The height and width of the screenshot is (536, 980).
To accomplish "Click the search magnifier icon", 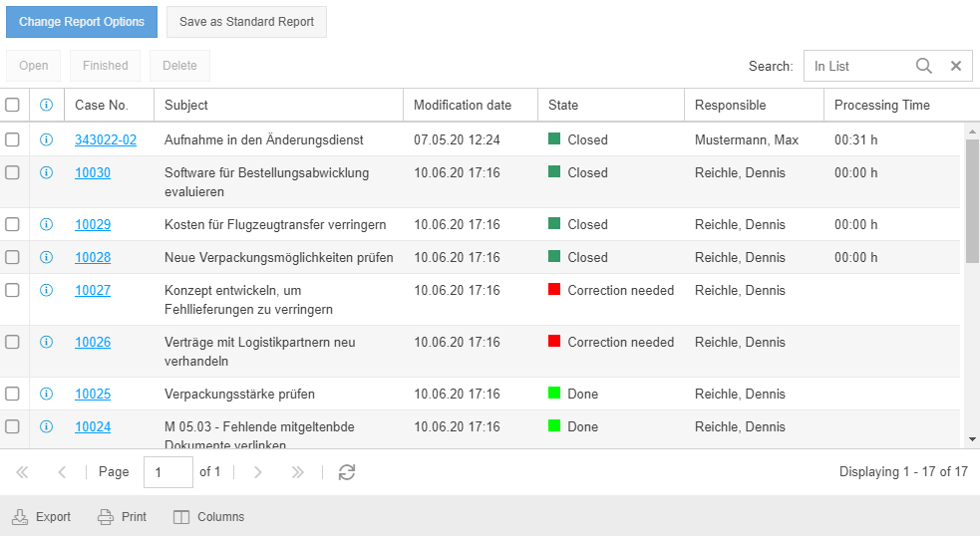I will (x=924, y=66).
